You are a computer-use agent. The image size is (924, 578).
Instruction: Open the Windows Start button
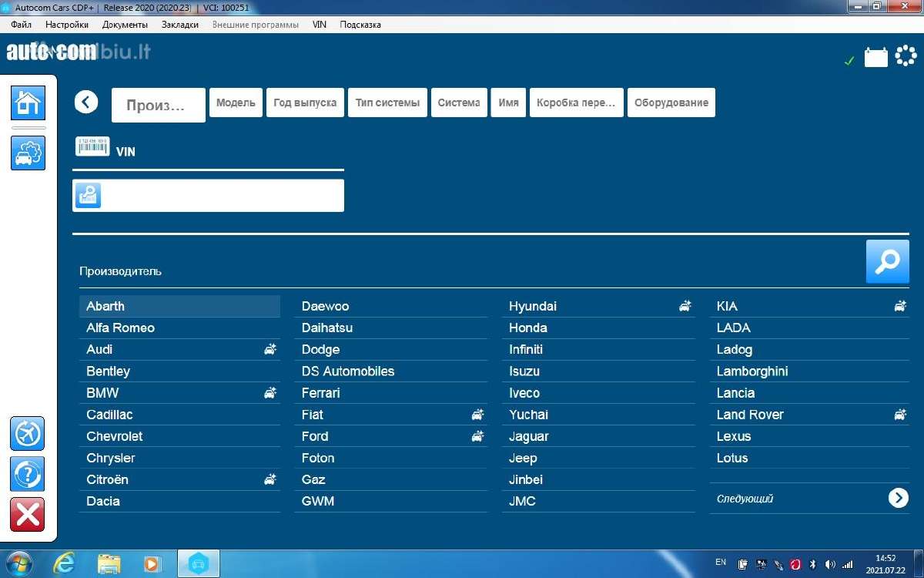click(18, 563)
